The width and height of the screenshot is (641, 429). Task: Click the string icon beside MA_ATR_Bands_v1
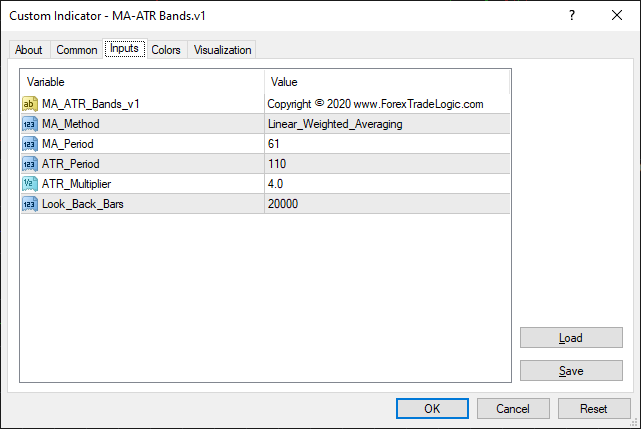tap(30, 103)
